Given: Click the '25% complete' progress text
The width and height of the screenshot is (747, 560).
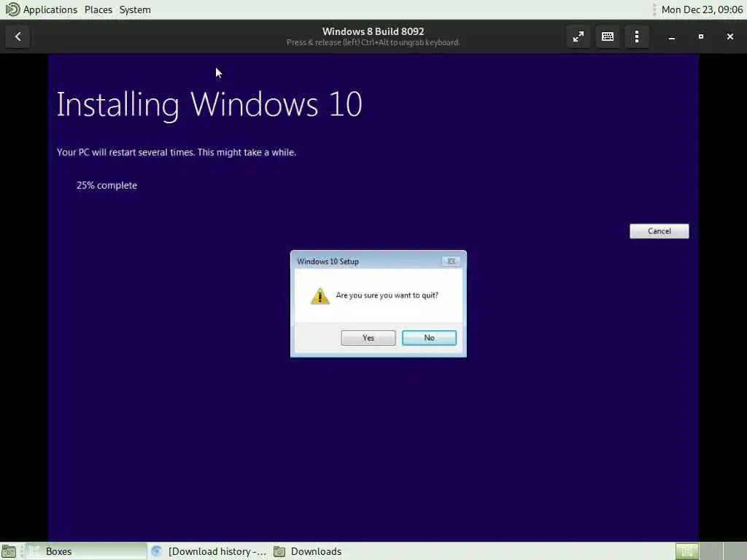Looking at the screenshot, I should point(107,185).
